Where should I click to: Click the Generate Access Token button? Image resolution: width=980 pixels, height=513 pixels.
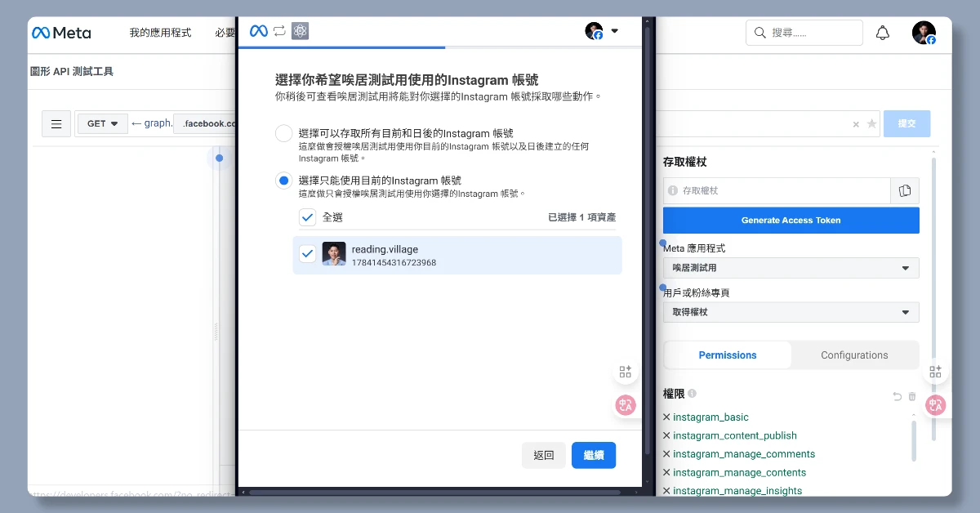click(791, 221)
